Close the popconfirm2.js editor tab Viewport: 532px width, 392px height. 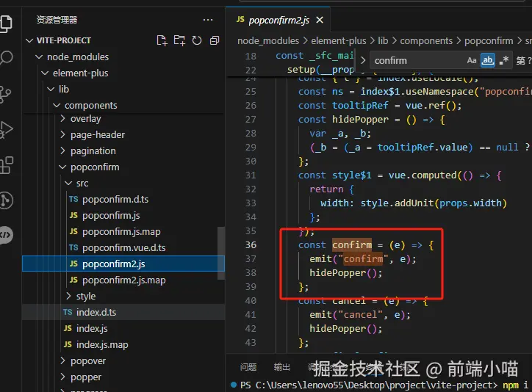pyautogui.click(x=319, y=20)
